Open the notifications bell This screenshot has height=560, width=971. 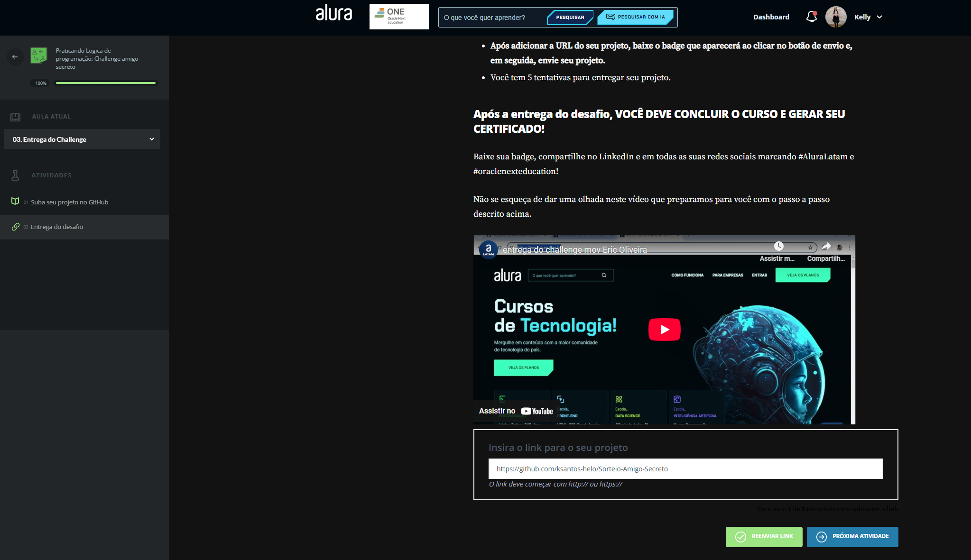coord(812,17)
